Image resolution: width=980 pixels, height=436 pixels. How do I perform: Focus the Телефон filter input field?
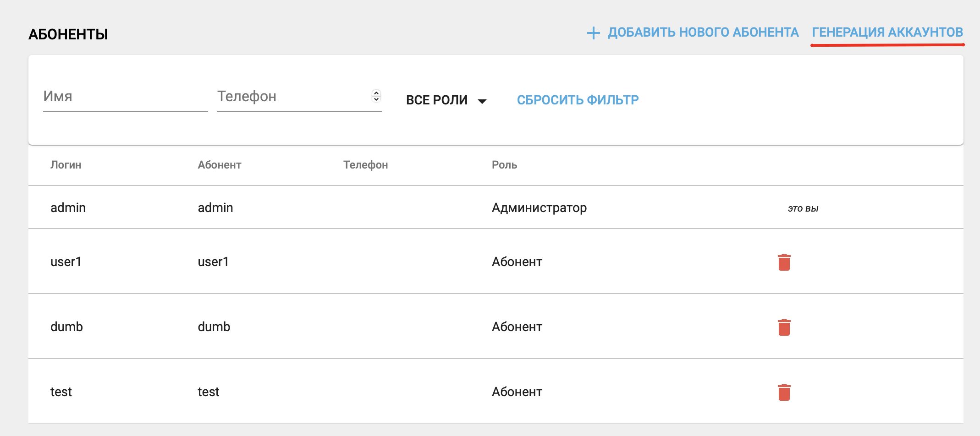tap(292, 97)
